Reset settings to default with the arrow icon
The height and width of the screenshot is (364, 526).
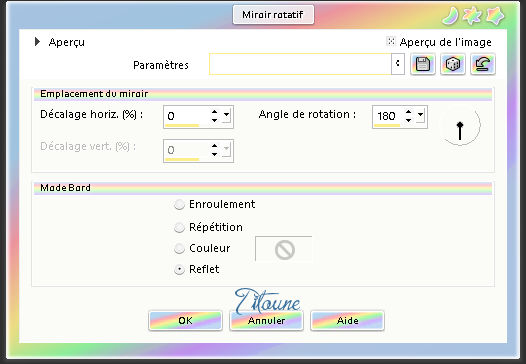click(482, 64)
